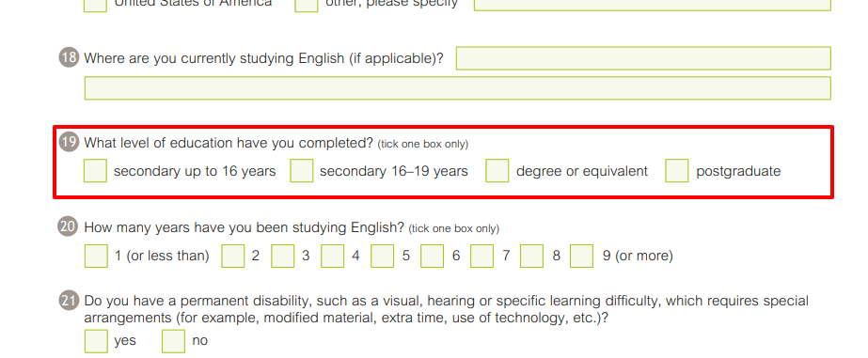Tick the 'secondary up to 16 years' checkbox
The width and height of the screenshot is (868, 358).
[95, 170]
